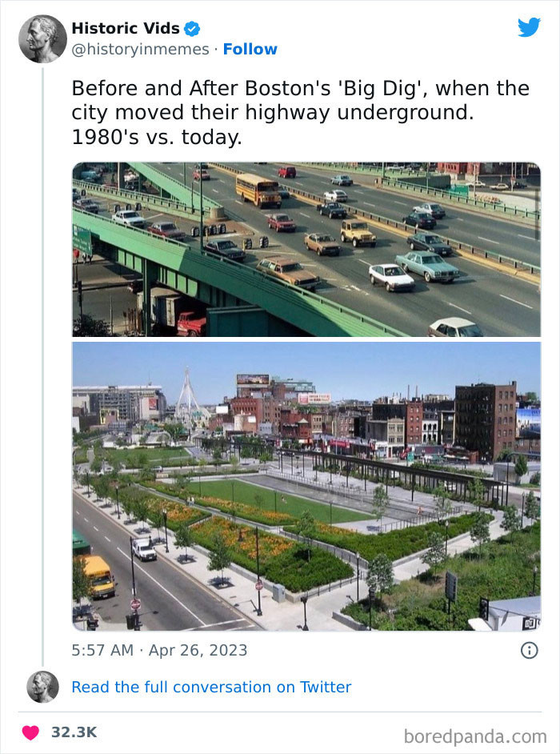560x754 pixels.
Task: Click the Twitter bird icon
Action: 530,26
